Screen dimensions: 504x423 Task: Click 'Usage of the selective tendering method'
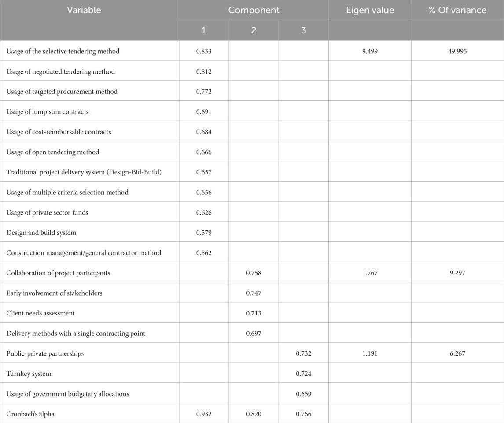click(x=63, y=51)
